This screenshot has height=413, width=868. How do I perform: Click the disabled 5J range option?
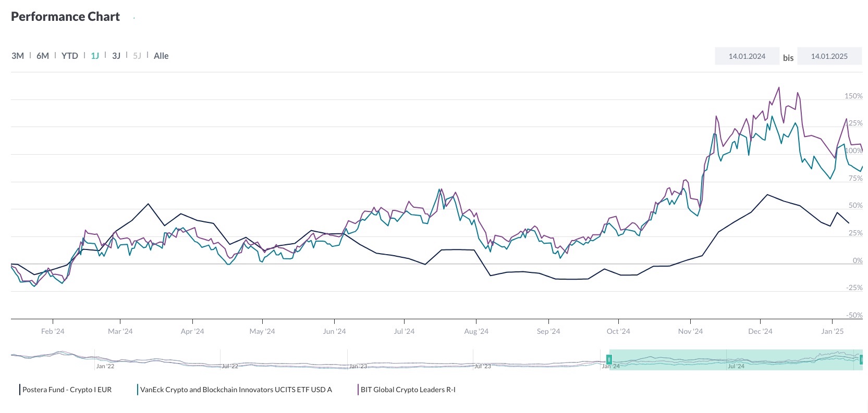[x=137, y=56]
